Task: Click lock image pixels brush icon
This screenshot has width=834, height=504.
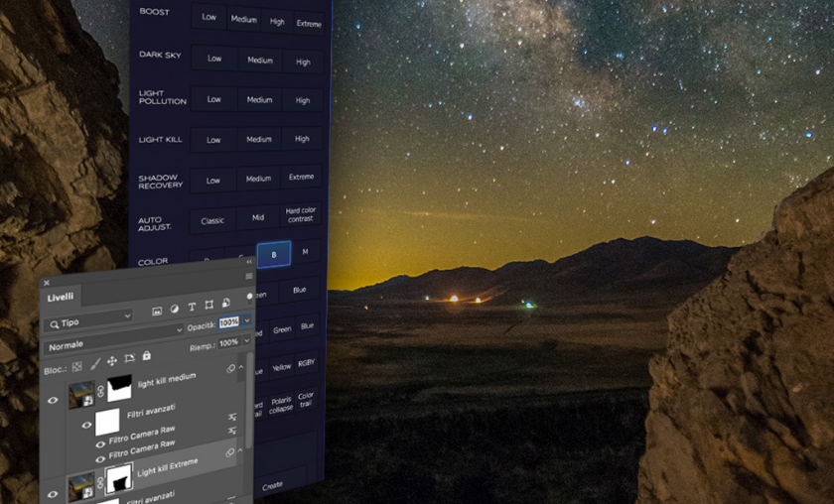Action: [95, 364]
